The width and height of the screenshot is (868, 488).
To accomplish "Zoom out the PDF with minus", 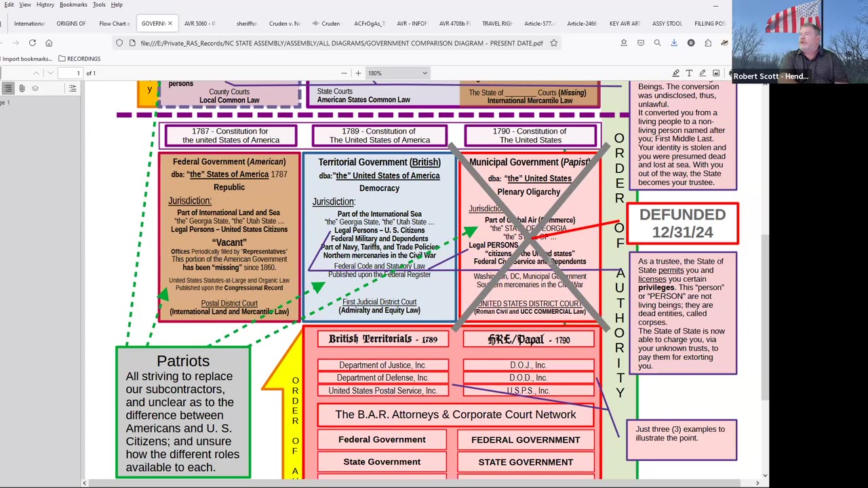I will (x=344, y=73).
